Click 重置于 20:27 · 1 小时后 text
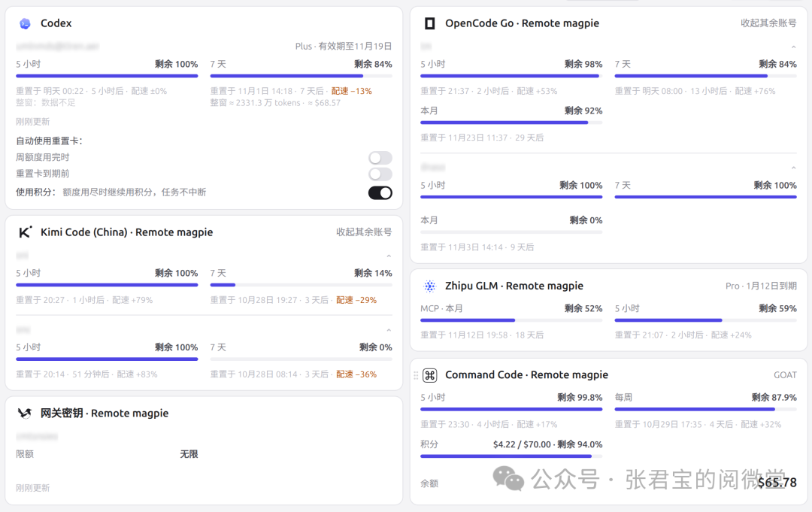The width and height of the screenshot is (812, 512). point(60,300)
